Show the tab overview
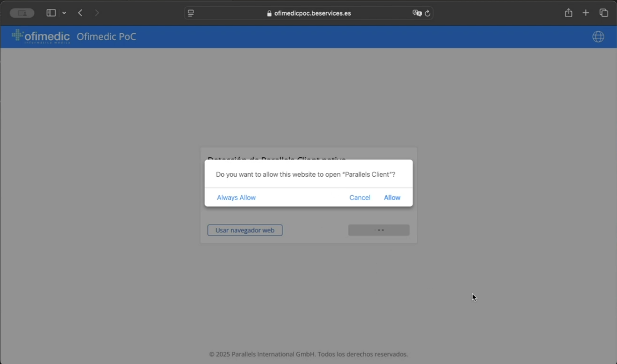Image resolution: width=617 pixels, height=364 pixels. pyautogui.click(x=603, y=13)
